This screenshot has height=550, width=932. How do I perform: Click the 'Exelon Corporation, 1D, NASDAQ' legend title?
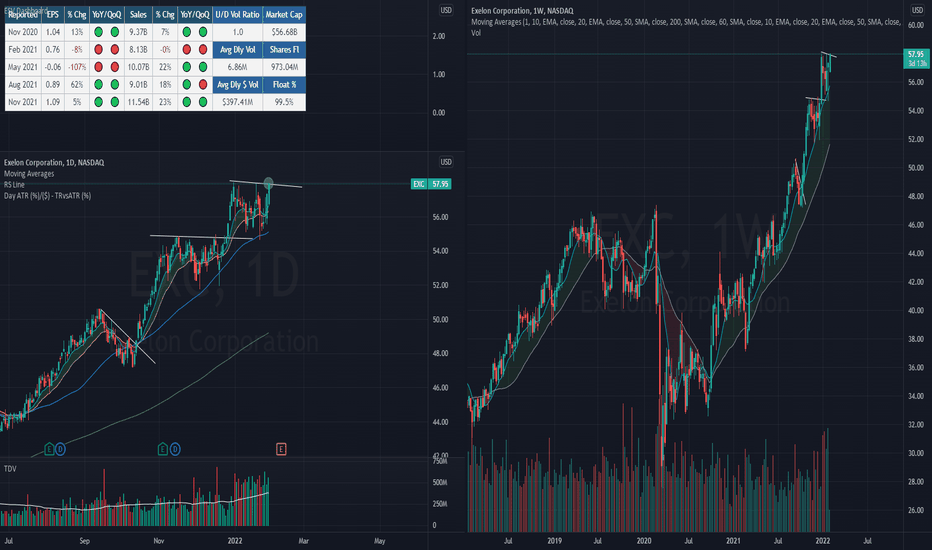click(54, 162)
